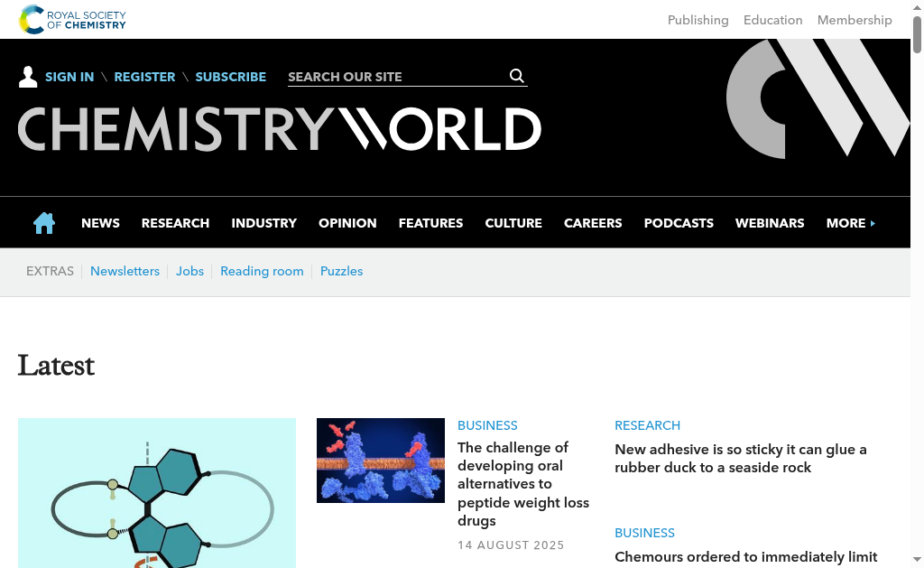Read the new adhesive rubber duck article
This screenshot has width=924, height=568.
point(741,459)
